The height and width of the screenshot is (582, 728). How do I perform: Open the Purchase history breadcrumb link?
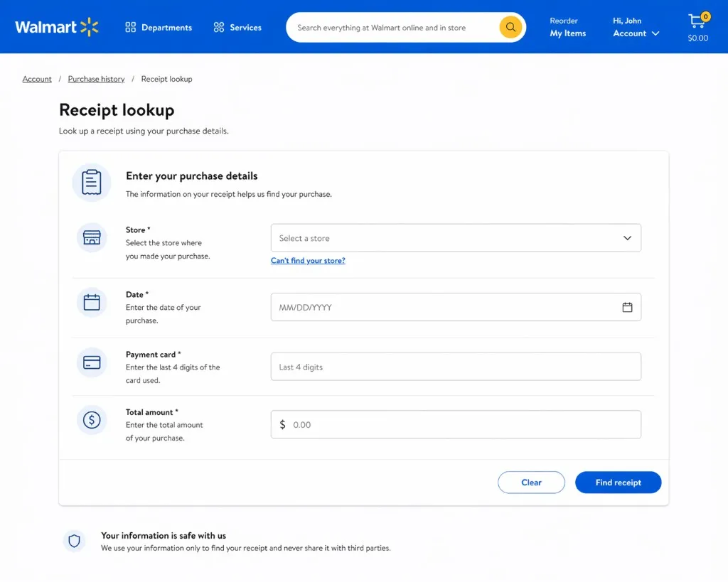coord(96,79)
